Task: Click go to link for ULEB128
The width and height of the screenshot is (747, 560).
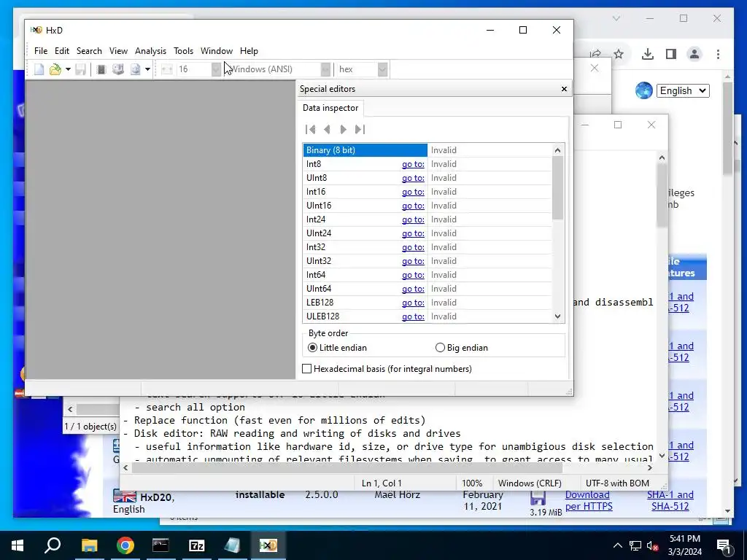Action: (413, 316)
